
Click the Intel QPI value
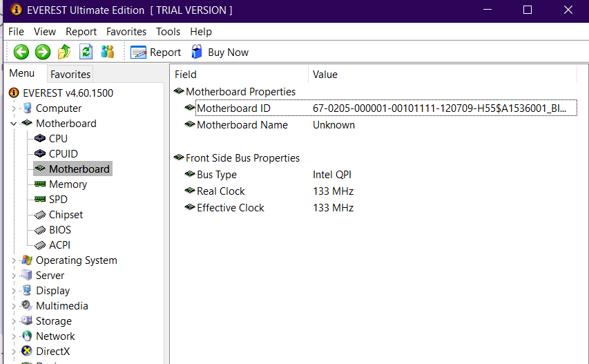[332, 174]
